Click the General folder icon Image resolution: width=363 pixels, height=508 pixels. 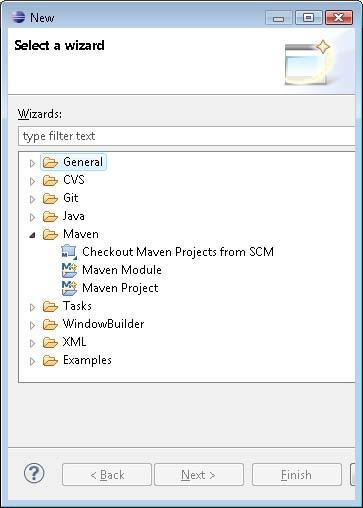click(x=50, y=163)
